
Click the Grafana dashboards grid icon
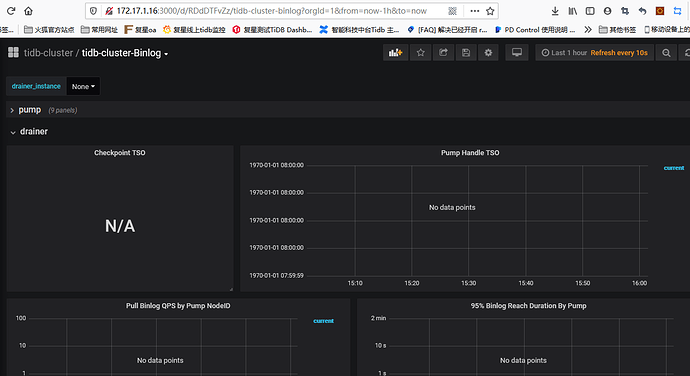(x=13, y=52)
